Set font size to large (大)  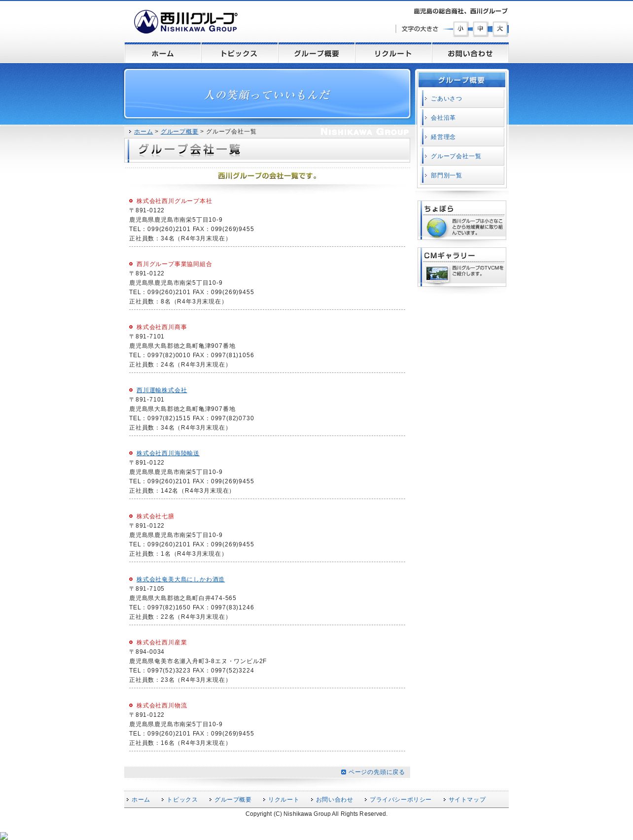coord(500,29)
